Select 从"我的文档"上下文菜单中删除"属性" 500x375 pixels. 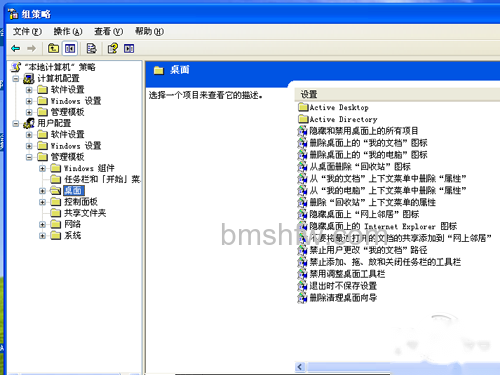point(388,179)
